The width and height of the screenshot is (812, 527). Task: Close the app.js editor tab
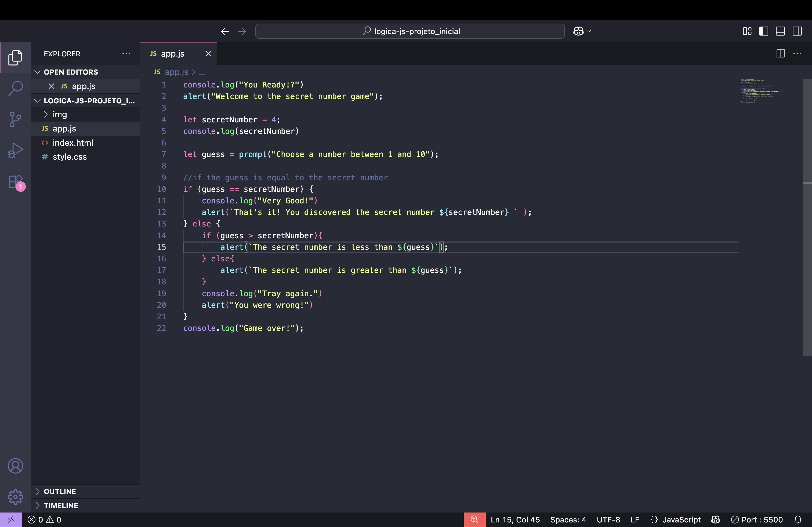208,53
